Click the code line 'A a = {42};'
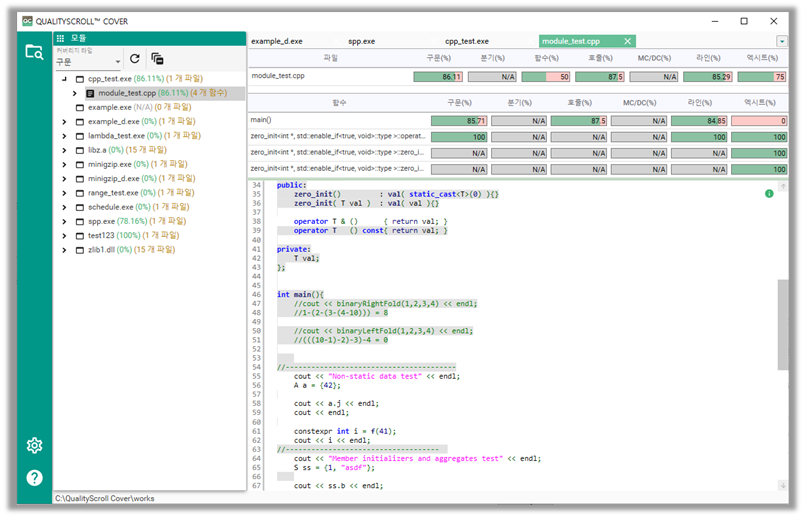Viewport: 804px width, 517px height. (x=317, y=385)
